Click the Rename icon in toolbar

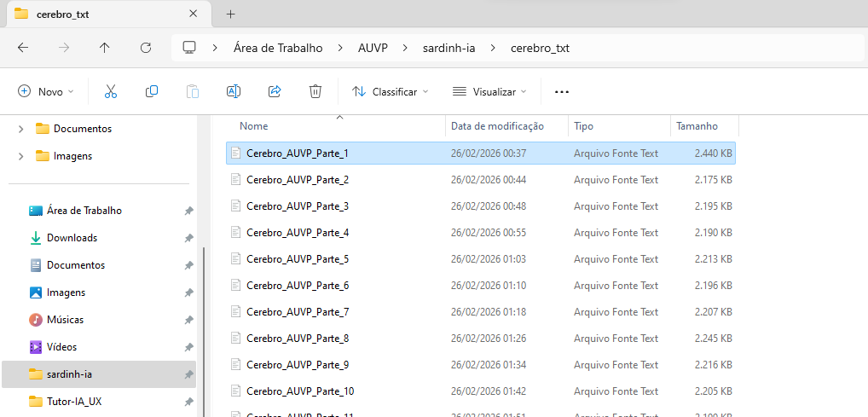point(233,91)
